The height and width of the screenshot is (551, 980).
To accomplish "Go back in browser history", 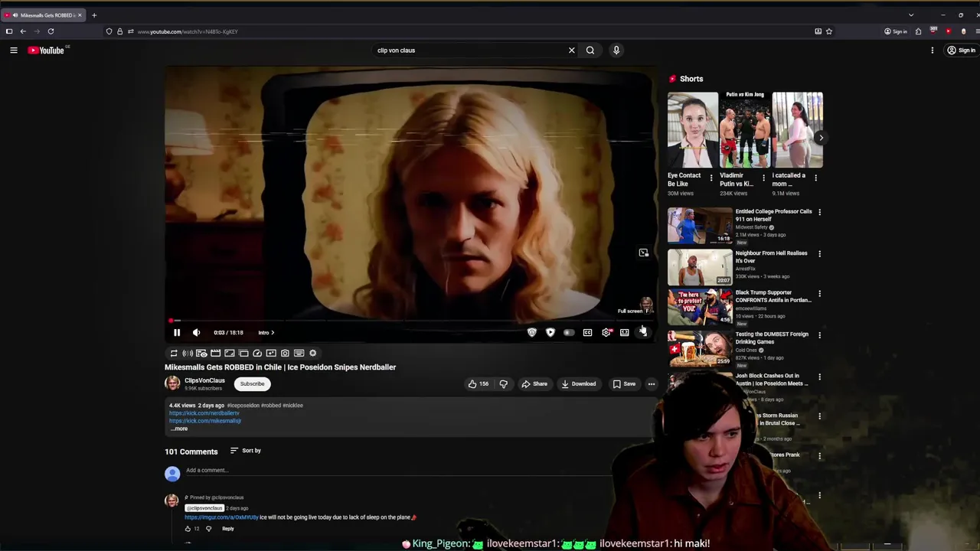I will (23, 31).
